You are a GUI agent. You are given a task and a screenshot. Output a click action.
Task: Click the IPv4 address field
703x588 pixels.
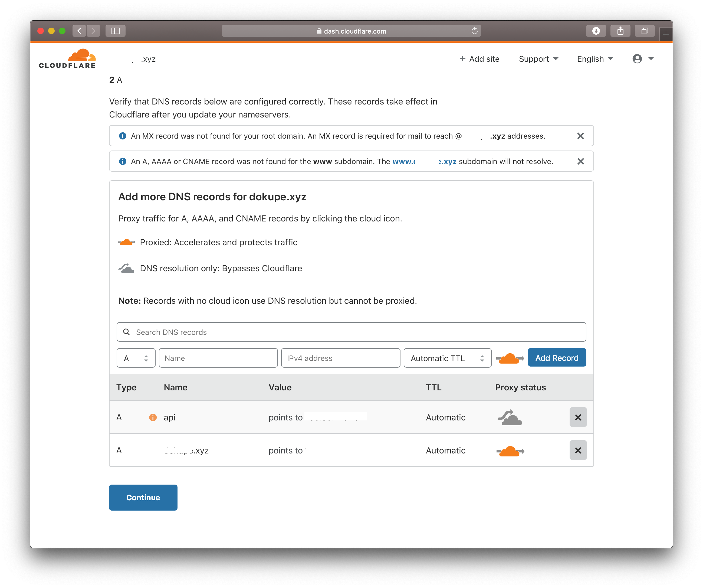[x=341, y=358]
